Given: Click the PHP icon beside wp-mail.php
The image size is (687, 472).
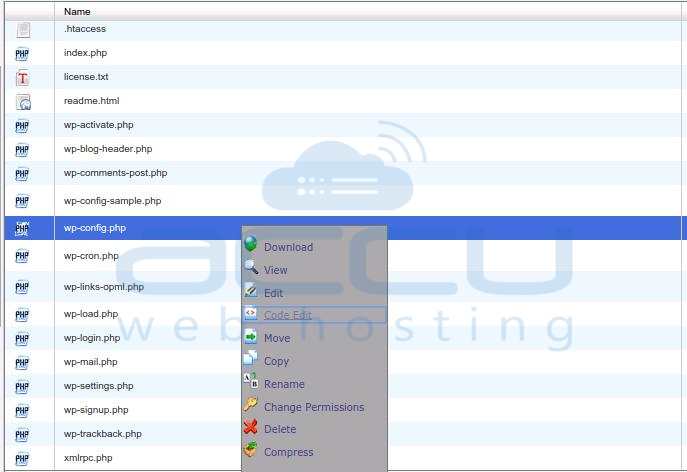Looking at the screenshot, I should (x=22, y=363).
